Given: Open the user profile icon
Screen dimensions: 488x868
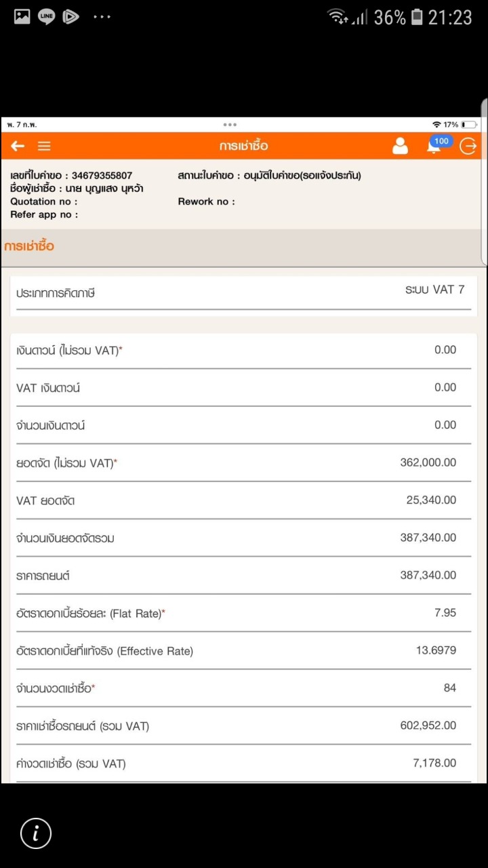Looking at the screenshot, I should (400, 146).
